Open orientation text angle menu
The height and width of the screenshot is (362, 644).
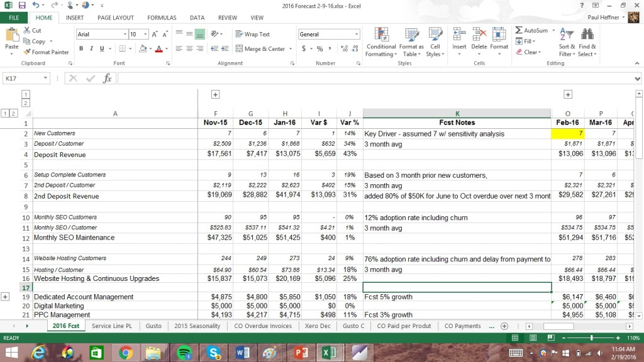(216, 34)
